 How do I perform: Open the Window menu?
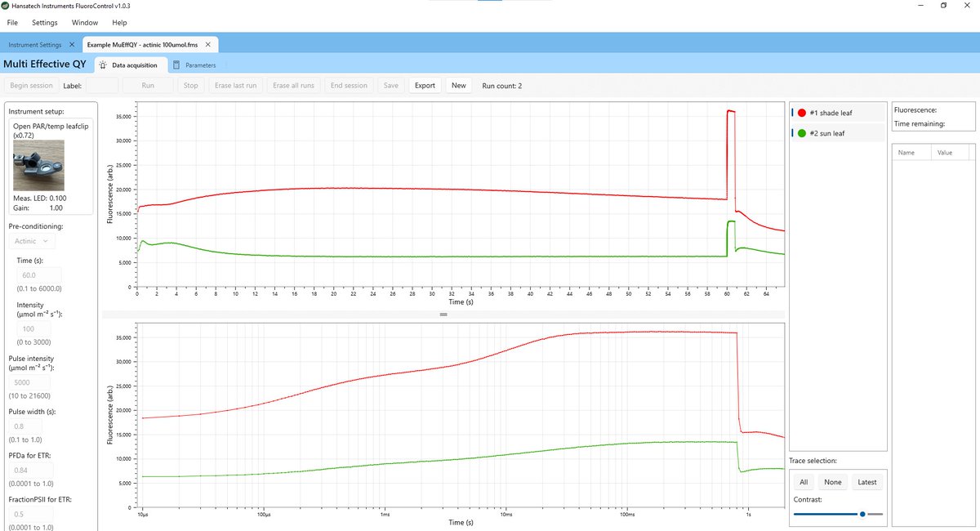click(x=84, y=22)
